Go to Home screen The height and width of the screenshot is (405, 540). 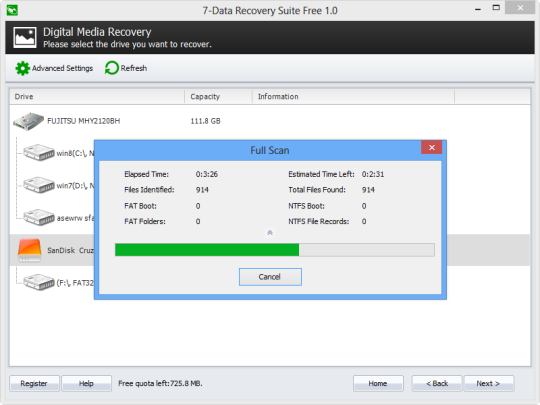[378, 384]
